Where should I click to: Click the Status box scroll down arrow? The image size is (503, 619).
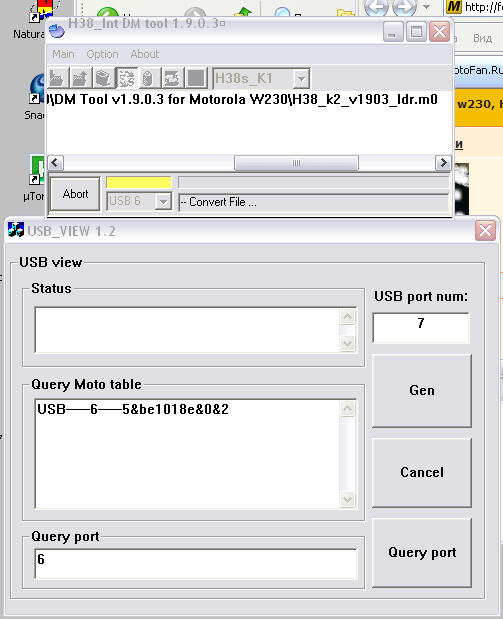(347, 343)
